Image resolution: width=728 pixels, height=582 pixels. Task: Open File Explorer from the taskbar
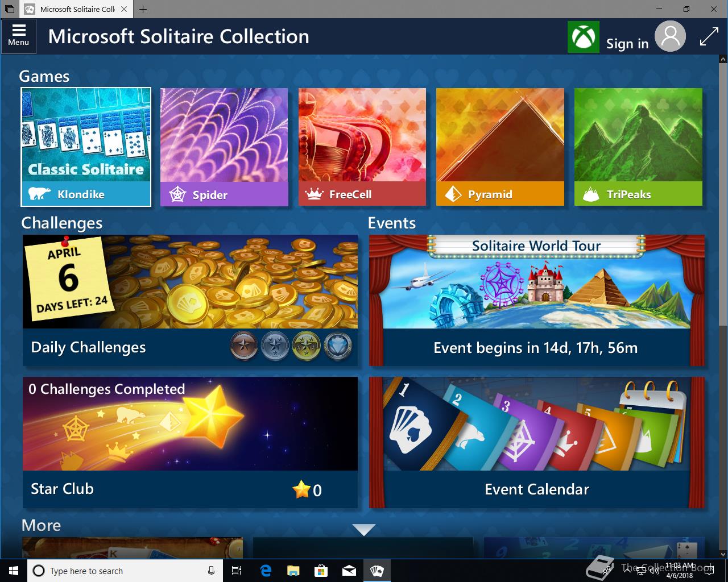293,571
